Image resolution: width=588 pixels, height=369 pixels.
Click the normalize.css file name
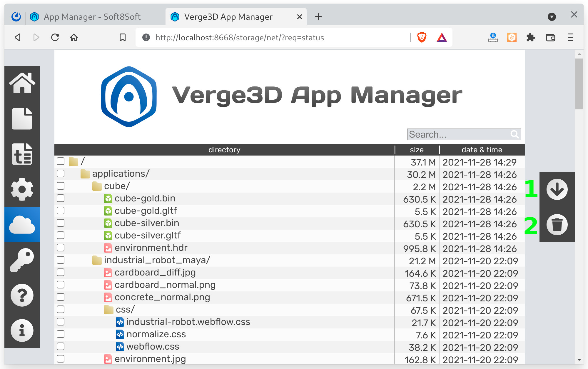point(156,334)
